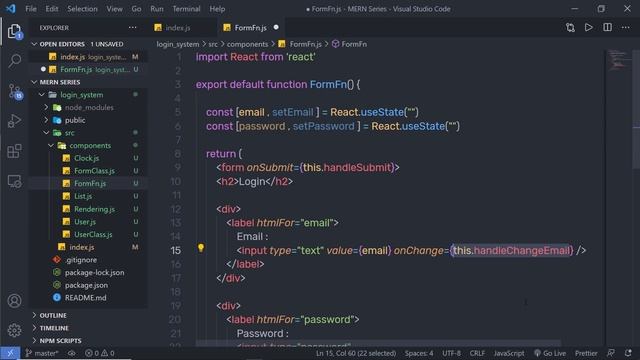Split the editor to the right
640x360 pixels.
(607, 27)
